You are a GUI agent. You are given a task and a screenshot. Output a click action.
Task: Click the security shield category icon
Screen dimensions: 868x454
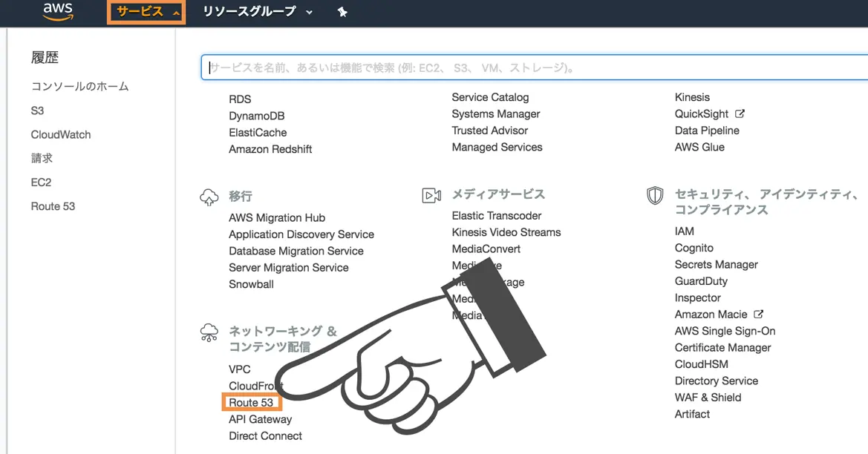(655, 195)
